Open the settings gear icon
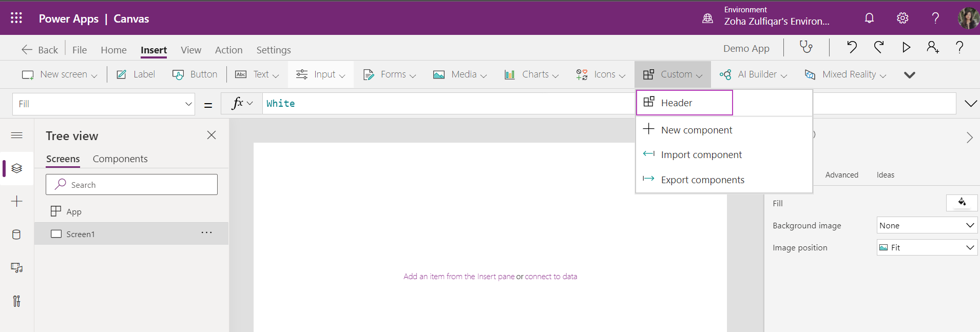The image size is (980, 332). point(902,18)
